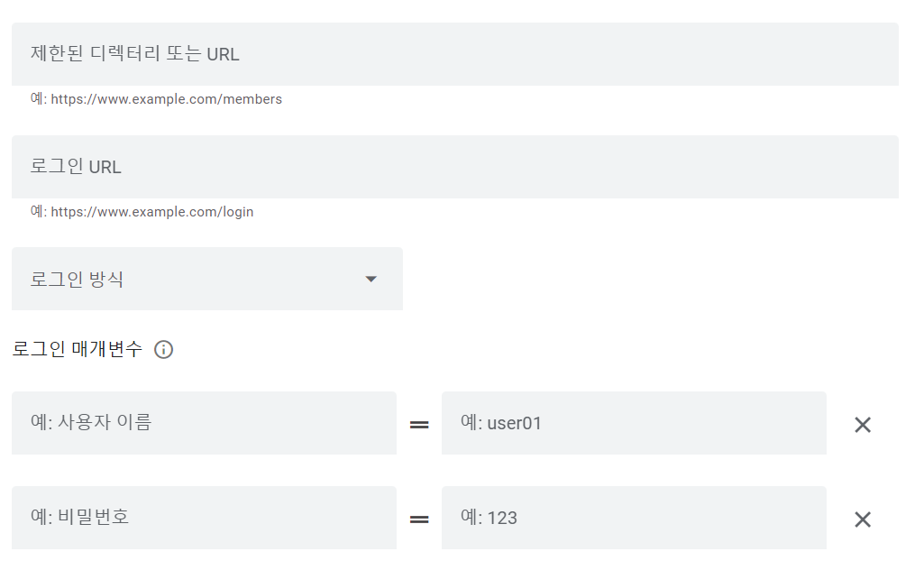Click the 예: 사용자 이름 parameter name field
924x570 pixels.
(204, 423)
